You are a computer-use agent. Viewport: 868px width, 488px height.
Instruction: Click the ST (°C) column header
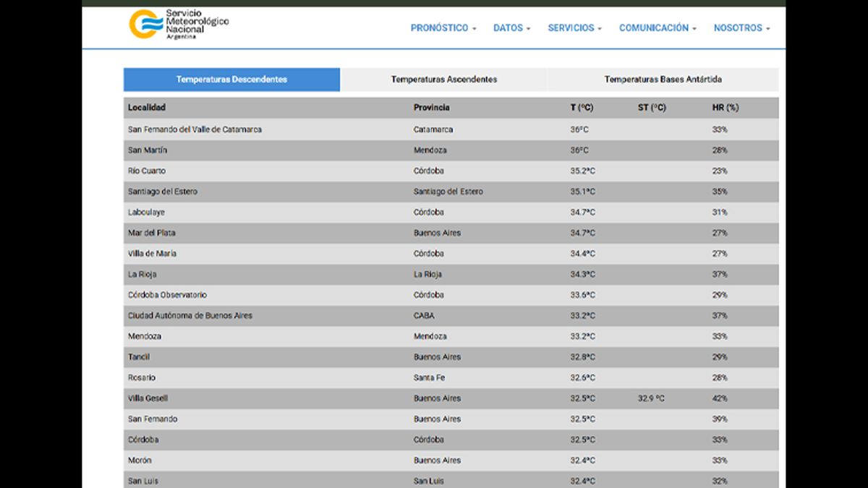pyautogui.click(x=652, y=108)
